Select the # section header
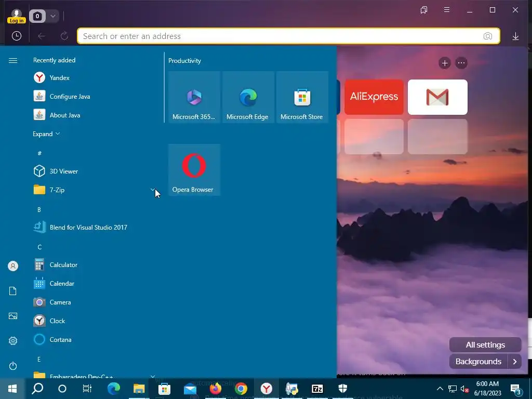This screenshot has height=399, width=532. (39, 153)
